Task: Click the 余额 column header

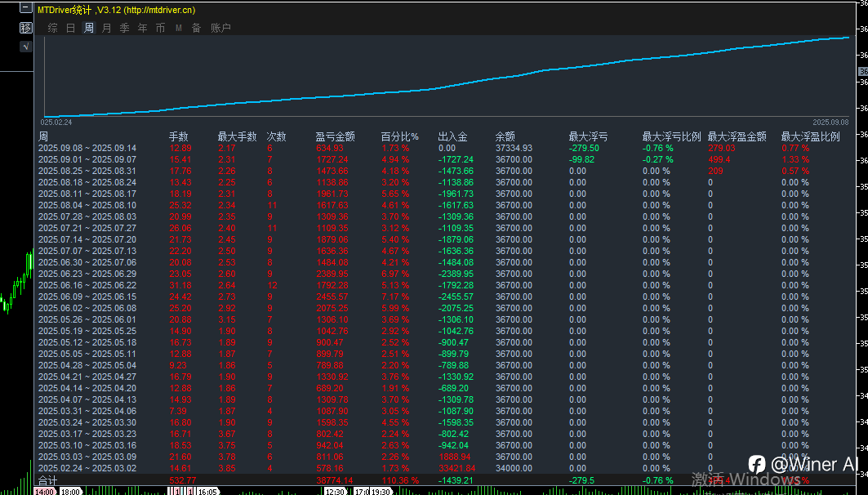Action: click(505, 136)
